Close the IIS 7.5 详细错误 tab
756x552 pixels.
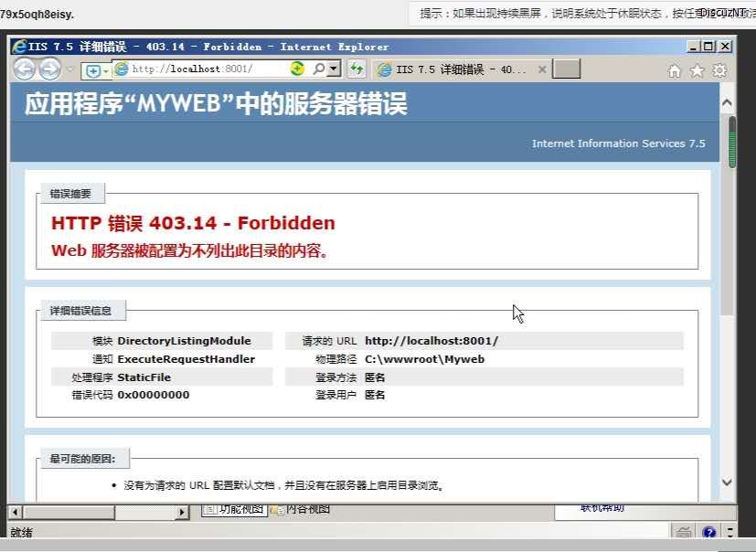click(x=542, y=69)
